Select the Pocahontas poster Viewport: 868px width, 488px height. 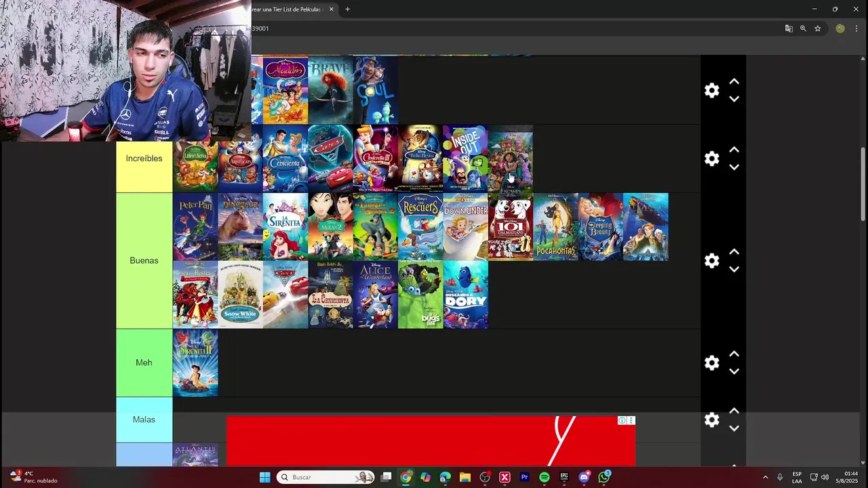pyautogui.click(x=555, y=227)
